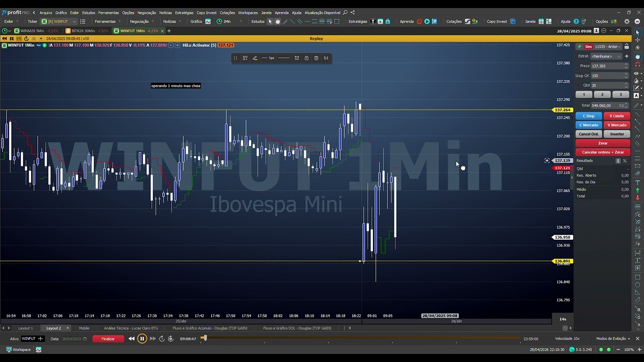Click the window grid layout icon under Janela
644x362 pixels.
541,22
